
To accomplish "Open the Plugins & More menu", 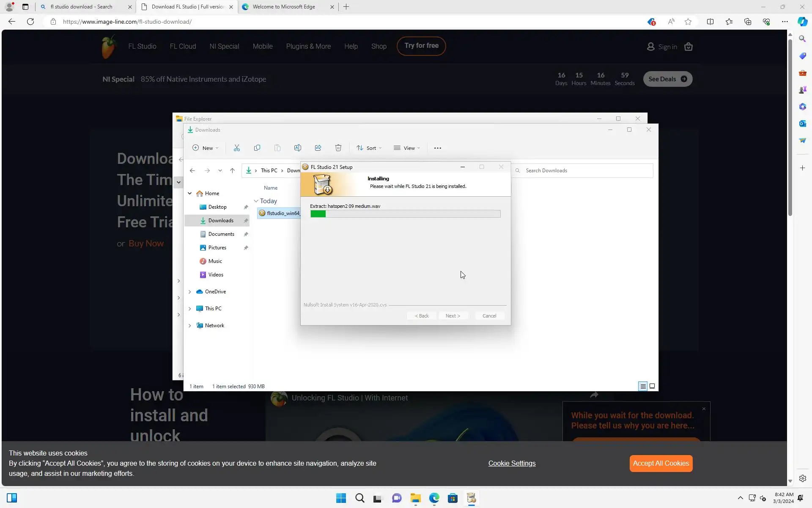I will pos(308,47).
